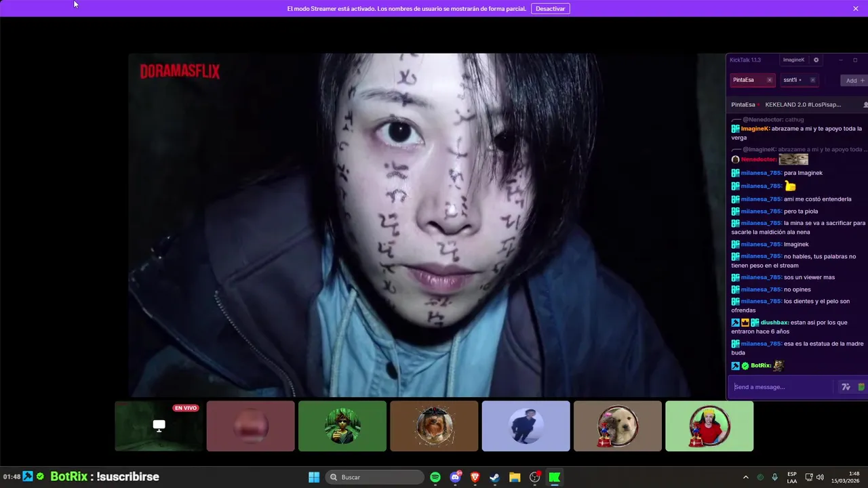Click message 'pero ta piola'

click(801, 211)
